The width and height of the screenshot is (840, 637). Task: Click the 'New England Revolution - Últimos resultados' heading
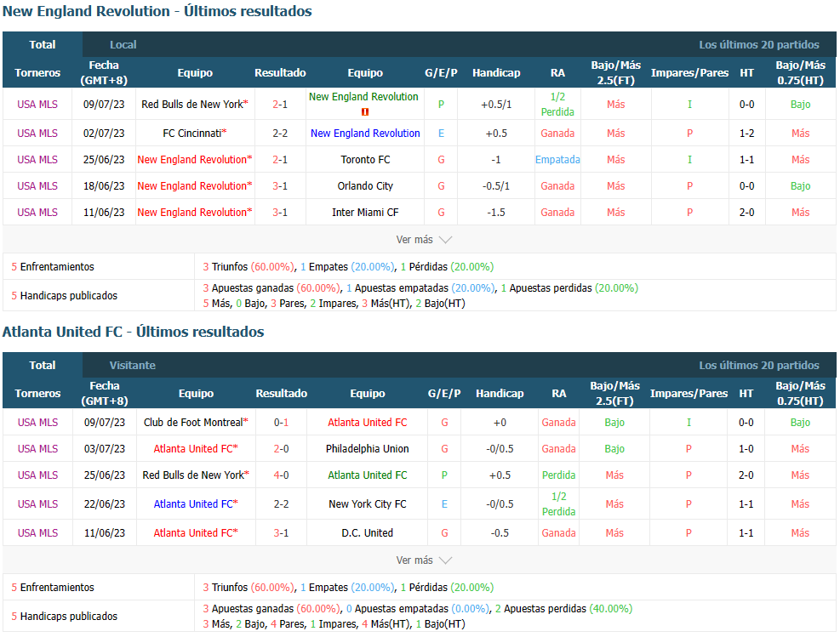(x=157, y=11)
